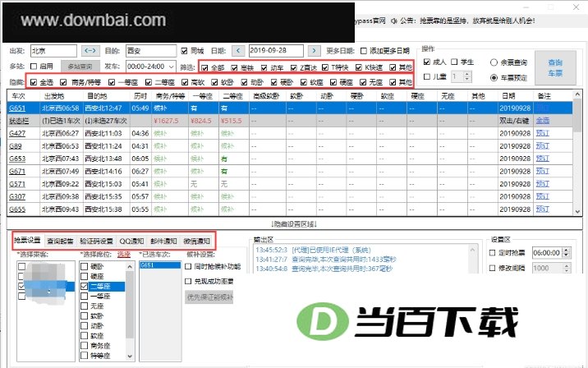
Task: Click 预订 link for train G427
Action: tap(543, 133)
